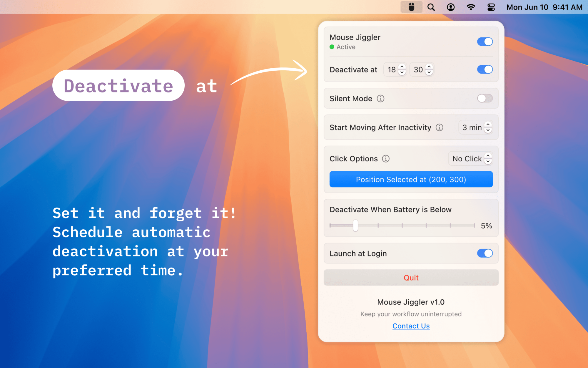Click the date and time in menu bar

(x=544, y=7)
